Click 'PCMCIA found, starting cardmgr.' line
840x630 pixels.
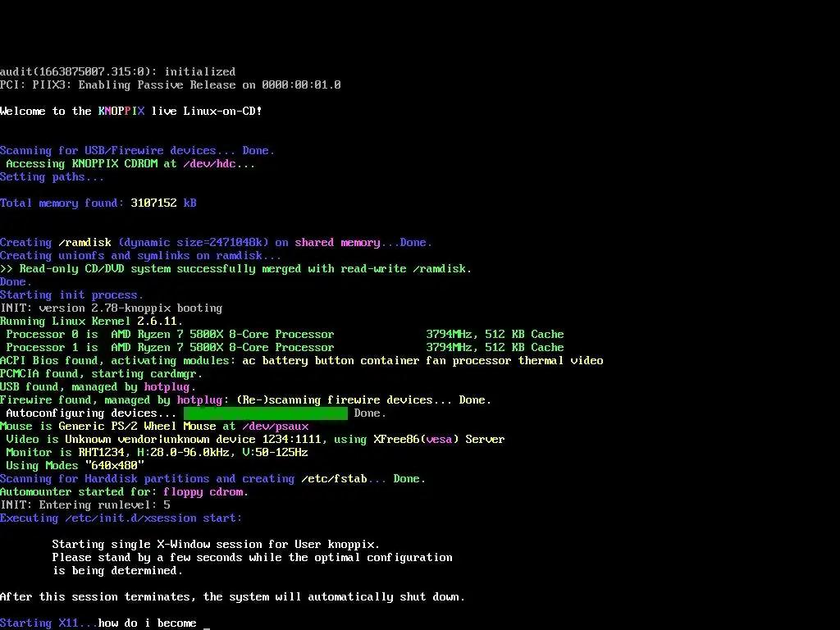click(101, 374)
